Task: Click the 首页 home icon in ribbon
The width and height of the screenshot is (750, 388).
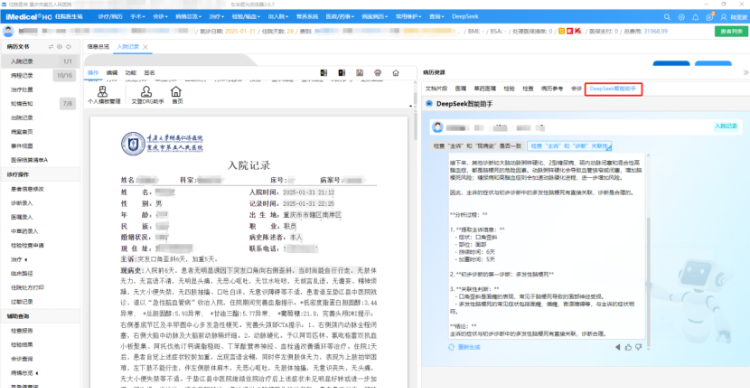Action: click(176, 95)
